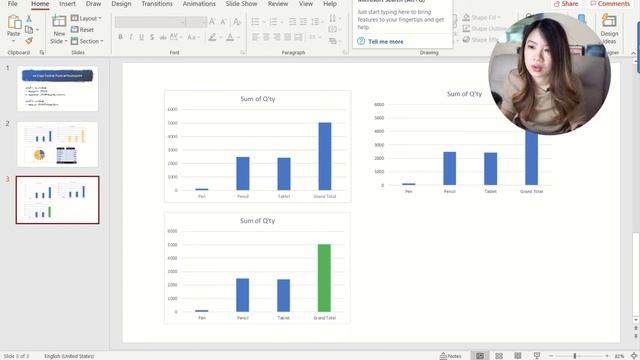Click the Add or Remove Columns icon
Viewport: 640px width, 360px height.
tap(313, 37)
